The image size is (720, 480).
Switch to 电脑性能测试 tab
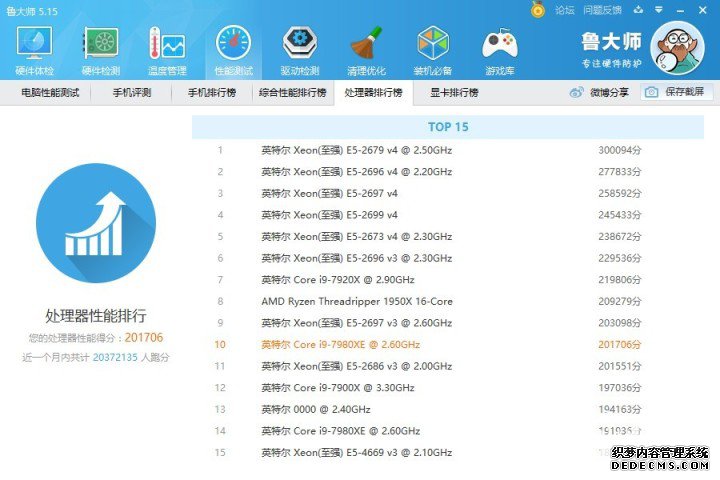pos(50,92)
